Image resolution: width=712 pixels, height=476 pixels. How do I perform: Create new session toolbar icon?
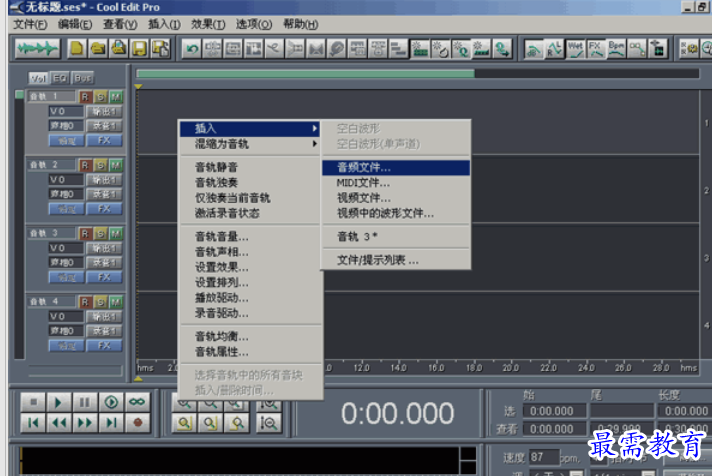click(77, 49)
